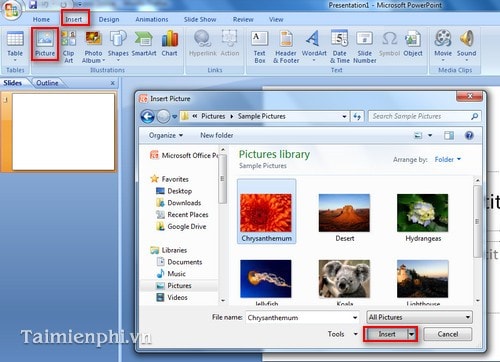The width and height of the screenshot is (500, 362).
Task: Switch to the Outline pane tab
Action: pos(47,83)
